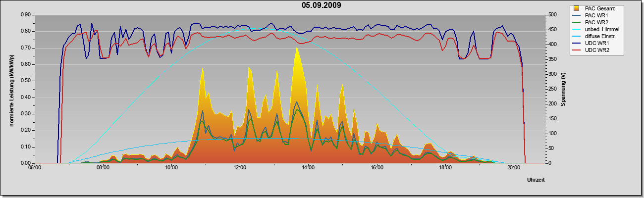Select the PAC WR1 legend entry
The image size is (644, 198).
pyautogui.click(x=595, y=15)
